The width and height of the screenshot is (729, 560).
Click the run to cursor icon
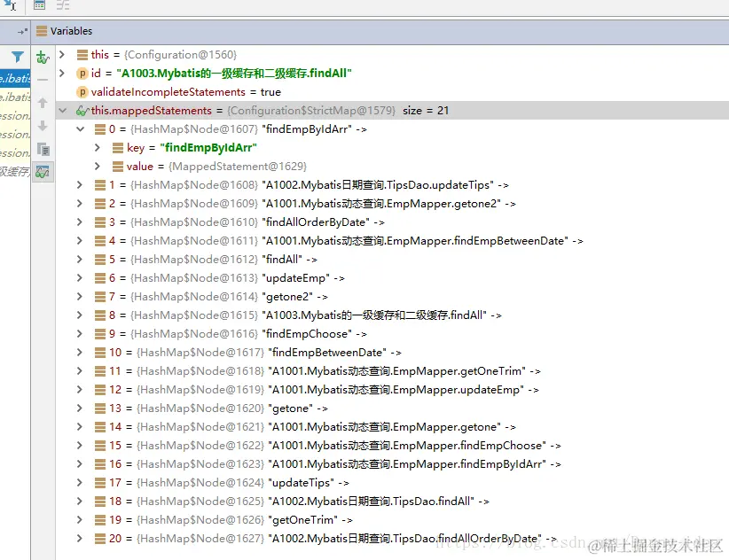(11, 5)
